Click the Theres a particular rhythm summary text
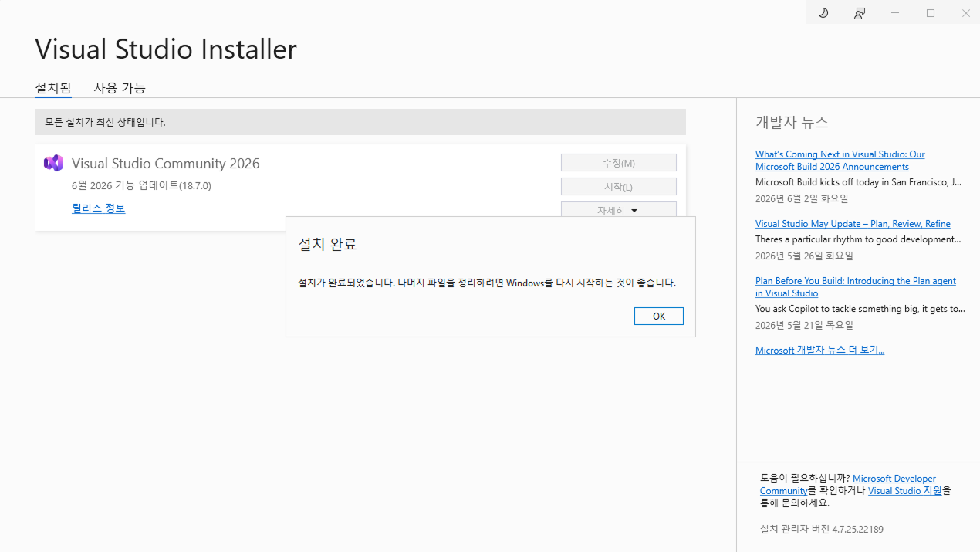Screen dimensions: 980x552 point(858,239)
